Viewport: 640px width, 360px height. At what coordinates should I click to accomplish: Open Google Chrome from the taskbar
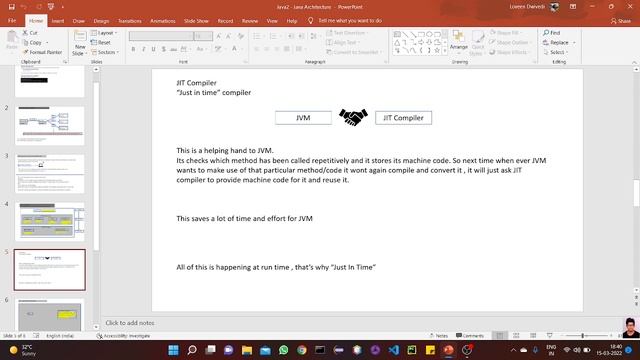pyautogui.click(x=302, y=350)
